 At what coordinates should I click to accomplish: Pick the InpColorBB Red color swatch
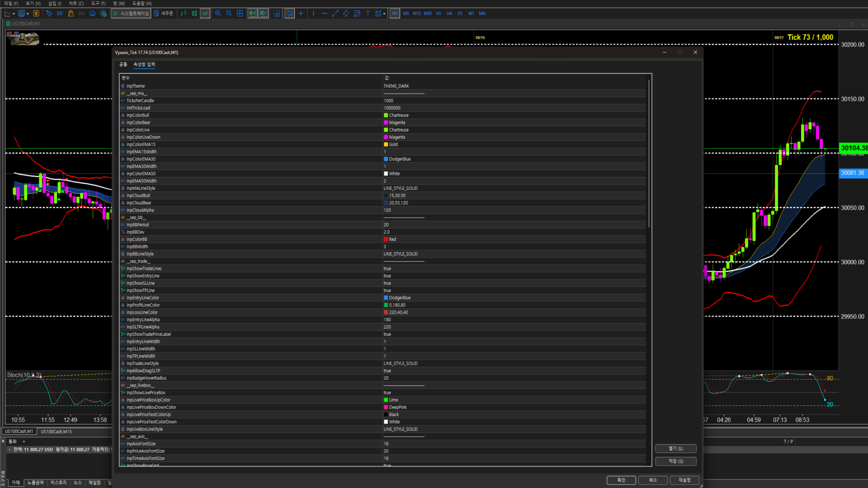(386, 239)
